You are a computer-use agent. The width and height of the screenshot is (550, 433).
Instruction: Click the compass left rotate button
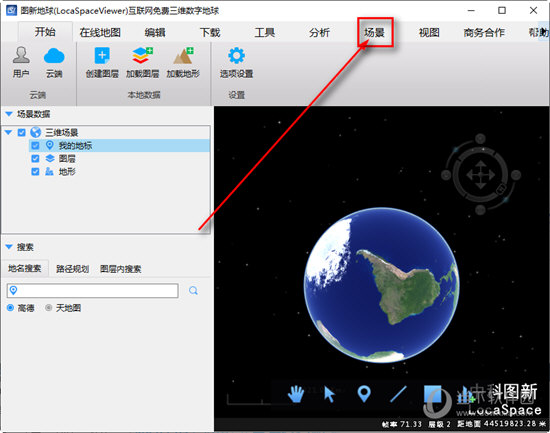click(x=446, y=174)
